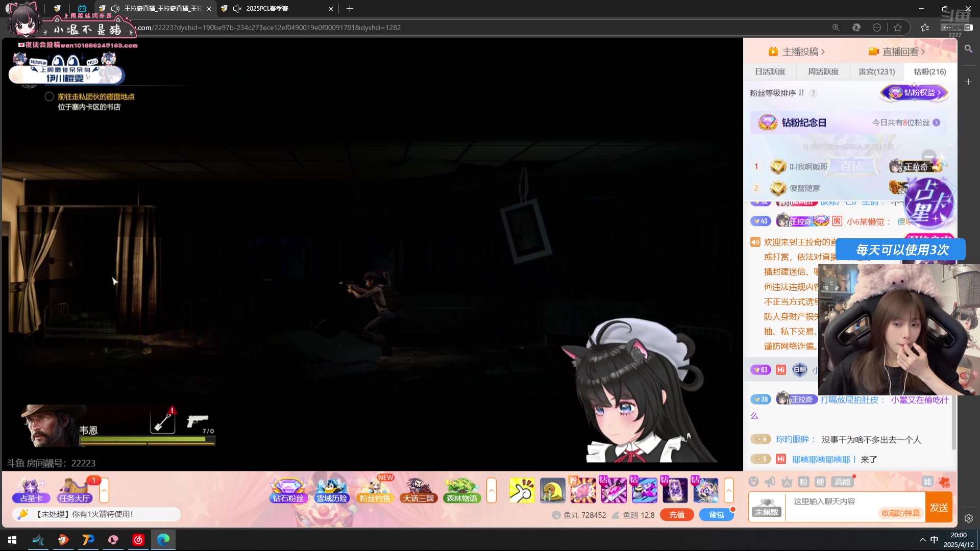This screenshot has width=980, height=551.
Task: Show hidden system tray icons
Action: point(922,540)
